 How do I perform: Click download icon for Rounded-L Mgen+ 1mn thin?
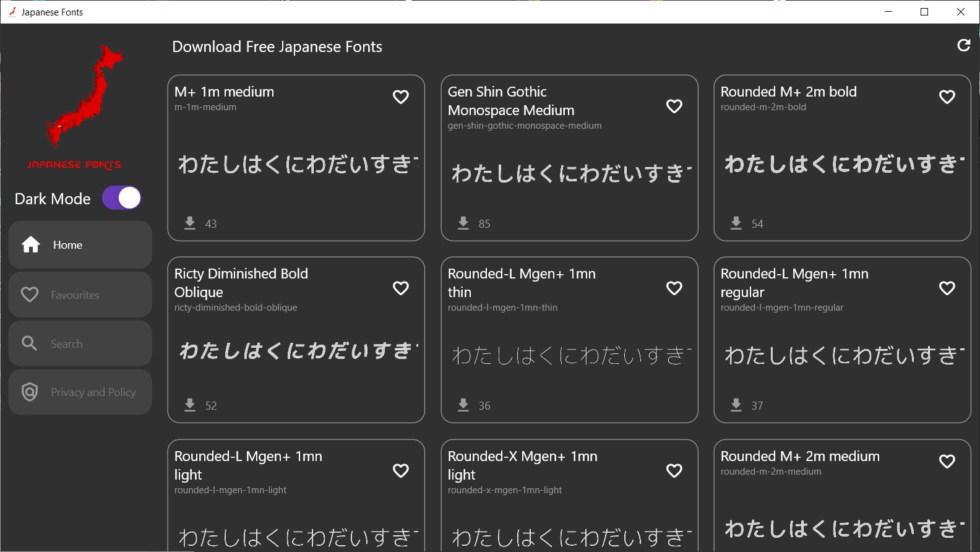(x=463, y=405)
